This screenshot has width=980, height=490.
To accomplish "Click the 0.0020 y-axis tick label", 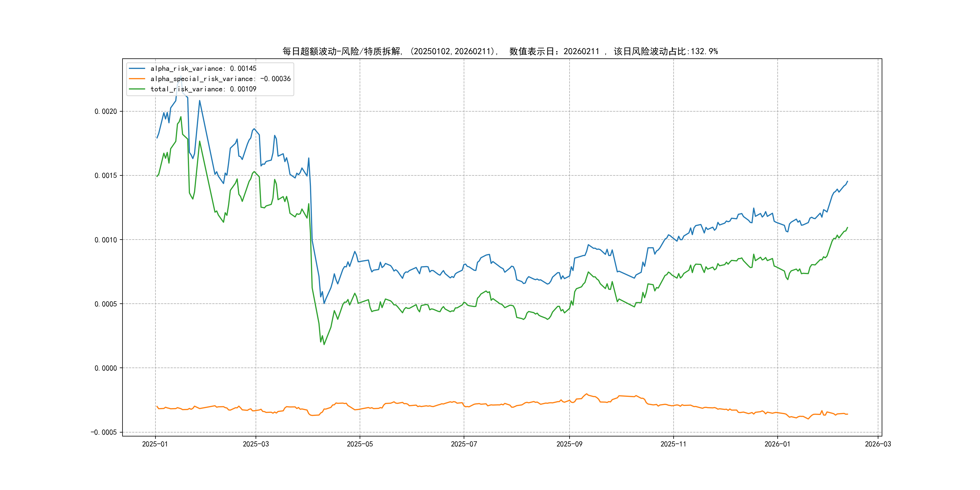I will (106, 112).
